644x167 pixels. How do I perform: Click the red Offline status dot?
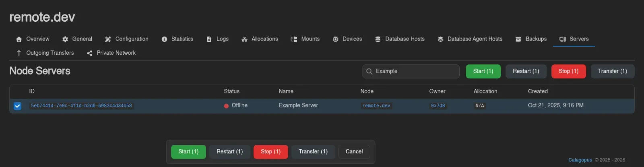tap(226, 106)
